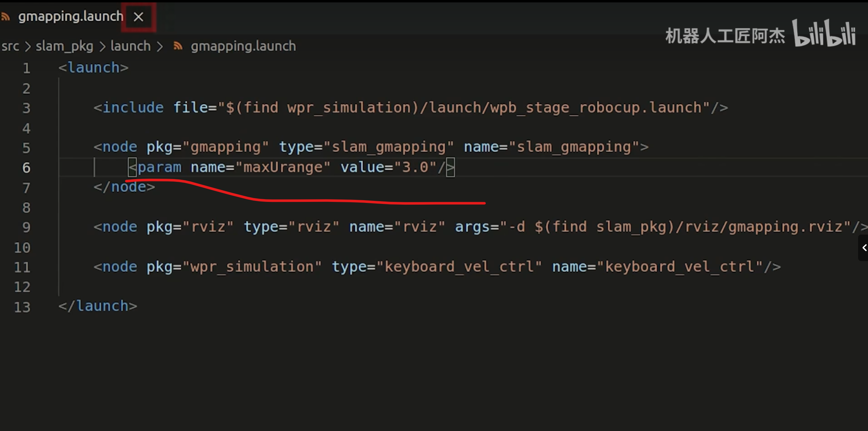Viewport: 868px width, 431px height.
Task: Click the bilibili logo watermark
Action: point(824,33)
